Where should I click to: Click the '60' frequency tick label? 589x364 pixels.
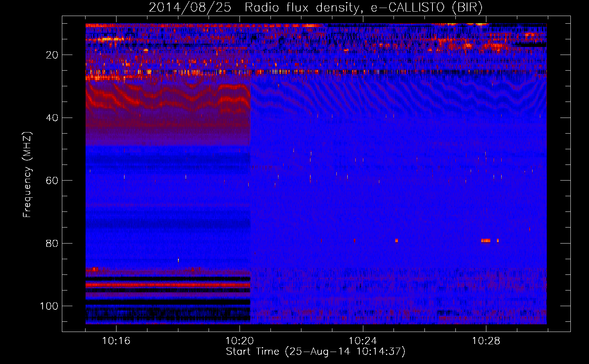[52, 181]
